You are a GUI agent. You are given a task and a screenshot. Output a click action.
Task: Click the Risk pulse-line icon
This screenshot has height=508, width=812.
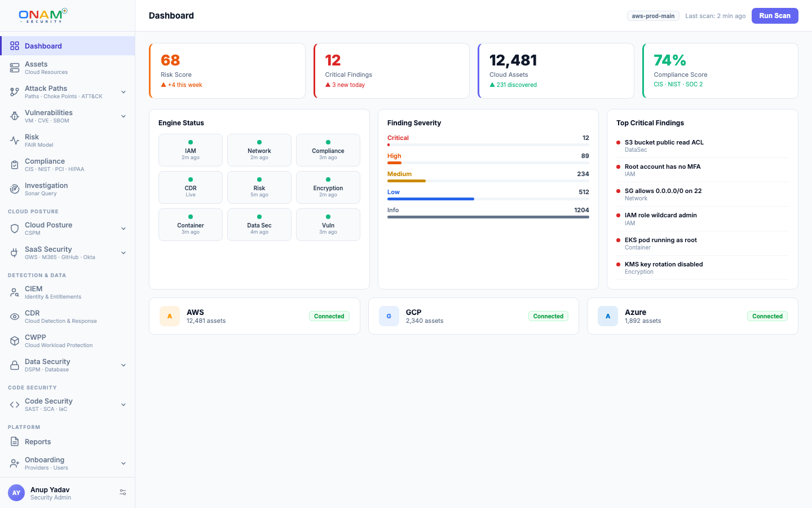point(15,141)
